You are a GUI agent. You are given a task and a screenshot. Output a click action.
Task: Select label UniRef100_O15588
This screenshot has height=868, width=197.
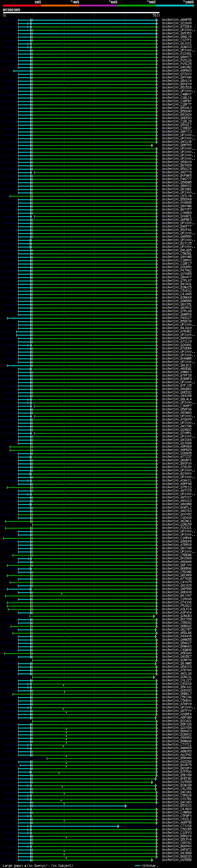(x=176, y=860)
